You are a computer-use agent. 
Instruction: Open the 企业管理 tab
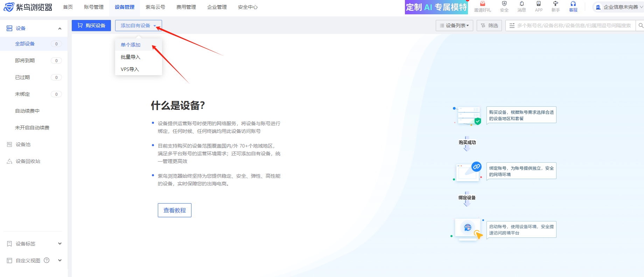(x=217, y=7)
